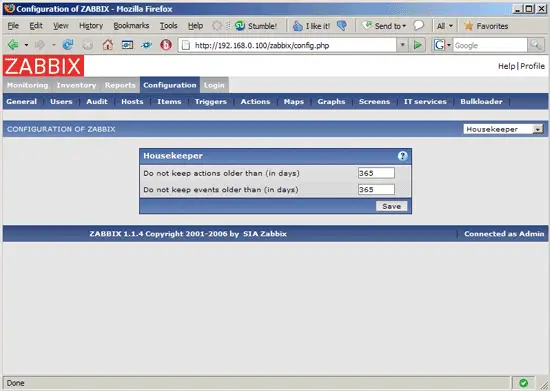Click the eye-shaped toolbar icon
The height and width of the screenshot is (391, 550).
147,45
